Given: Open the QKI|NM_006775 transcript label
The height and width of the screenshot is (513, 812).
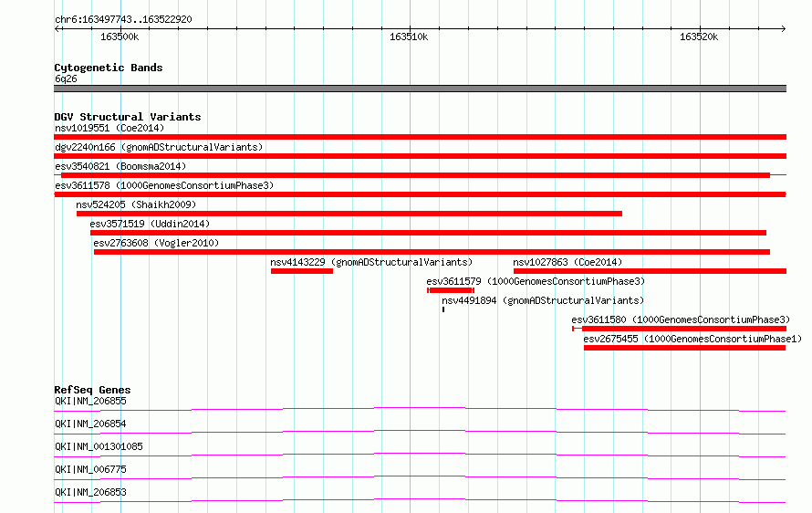Looking at the screenshot, I should click(90, 469).
